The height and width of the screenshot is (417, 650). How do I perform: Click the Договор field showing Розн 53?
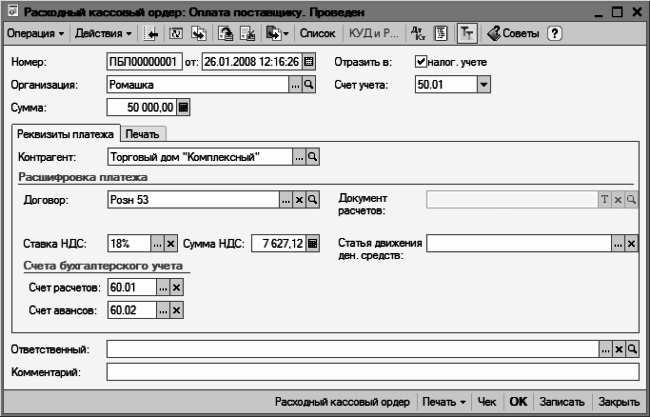click(194, 200)
